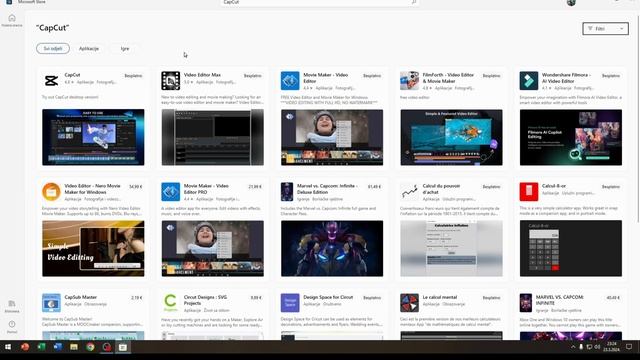Image resolution: width=640 pixels, height=360 pixels.
Task: Open the Simple Video Editing Nero thumbnail
Action: tap(93, 249)
